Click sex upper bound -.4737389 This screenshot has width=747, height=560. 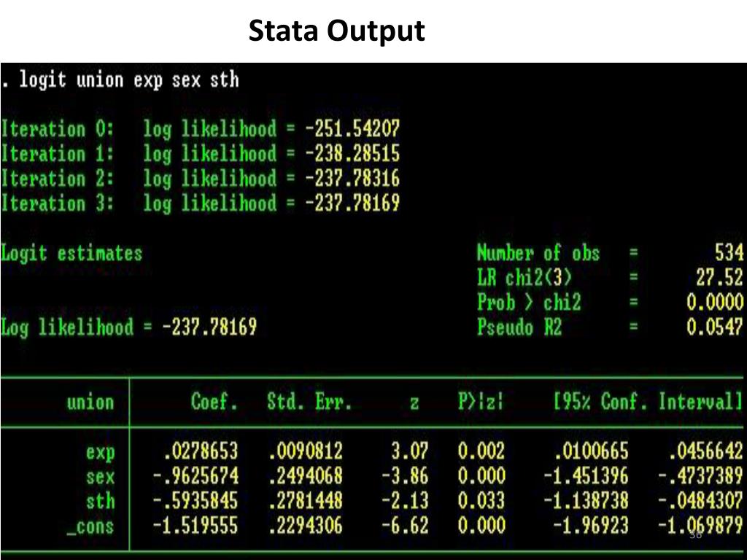[x=701, y=476]
